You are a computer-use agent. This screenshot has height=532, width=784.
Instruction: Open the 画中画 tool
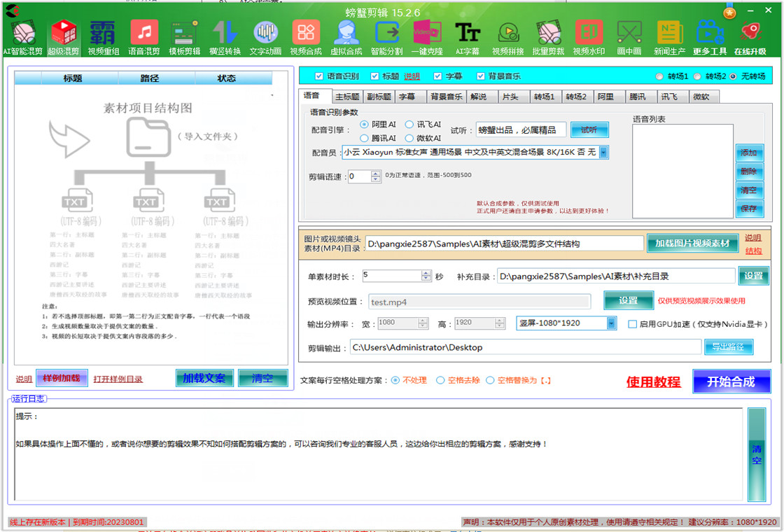629,38
